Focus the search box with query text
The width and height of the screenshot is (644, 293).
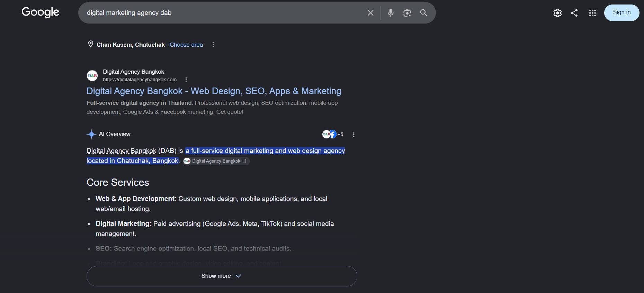225,13
